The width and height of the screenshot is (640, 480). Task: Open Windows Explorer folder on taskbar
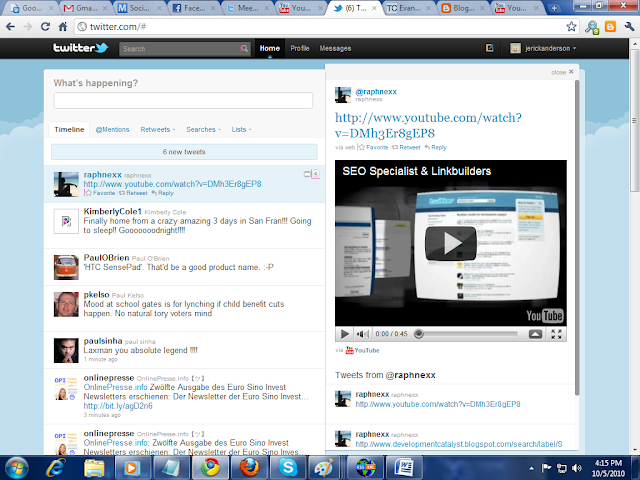point(93,468)
